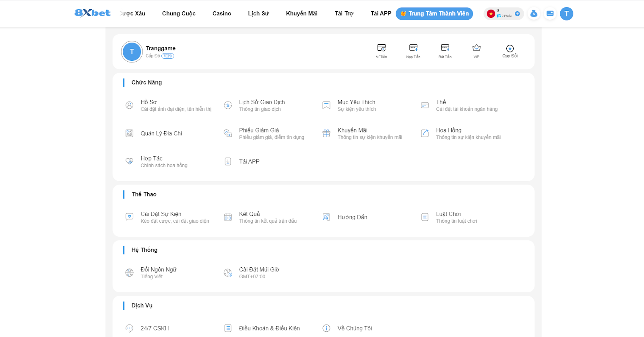Click the Mục Yêu Thích bookmark icon

[326, 105]
